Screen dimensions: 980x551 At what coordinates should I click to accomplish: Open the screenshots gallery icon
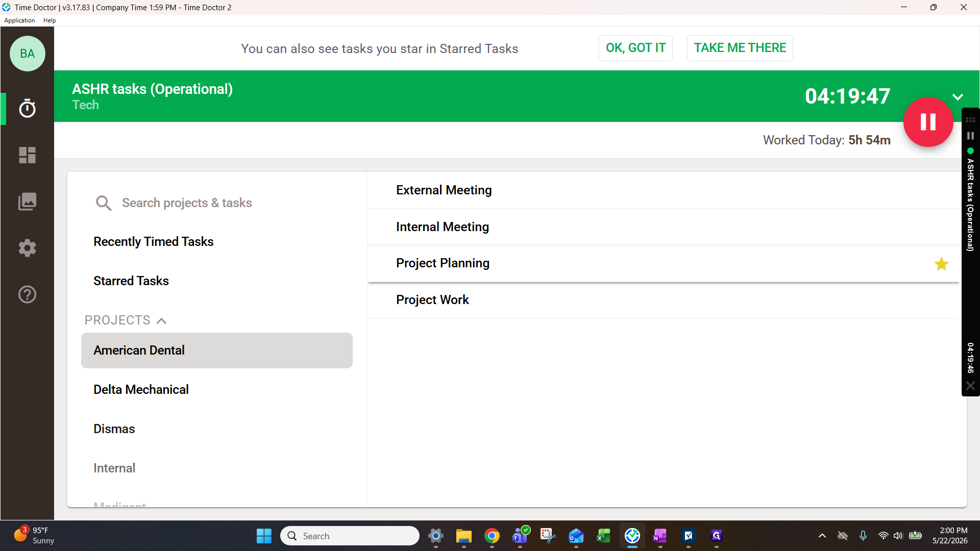pyautogui.click(x=27, y=202)
